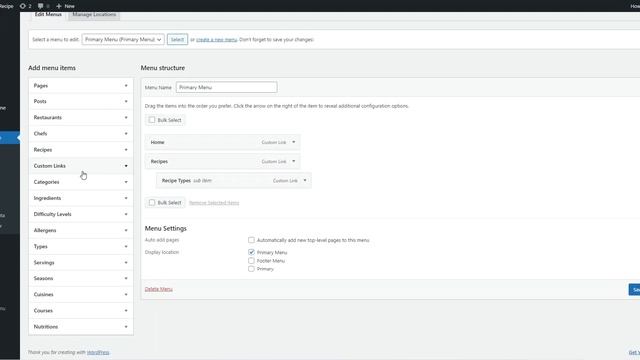Expand the Categories panel

click(x=81, y=182)
